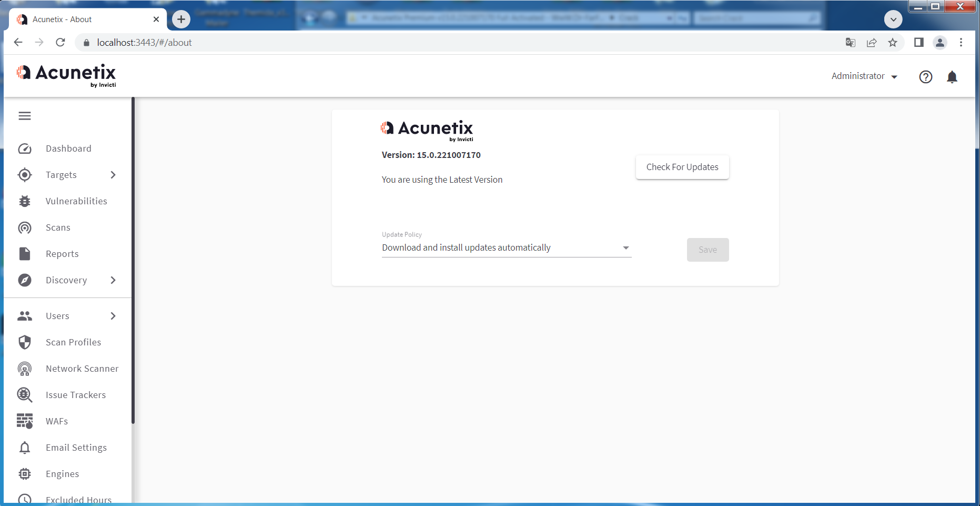This screenshot has height=506, width=980.
Task: Expand the Users submenu chevron
Action: point(113,316)
